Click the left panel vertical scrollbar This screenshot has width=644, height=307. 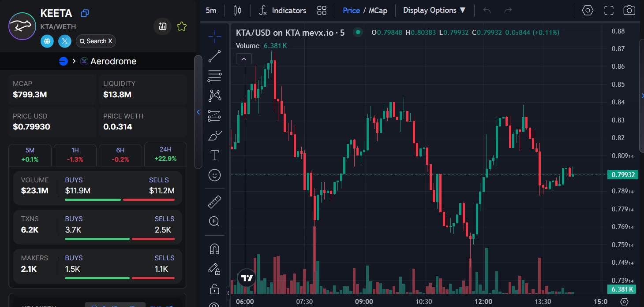198,112
